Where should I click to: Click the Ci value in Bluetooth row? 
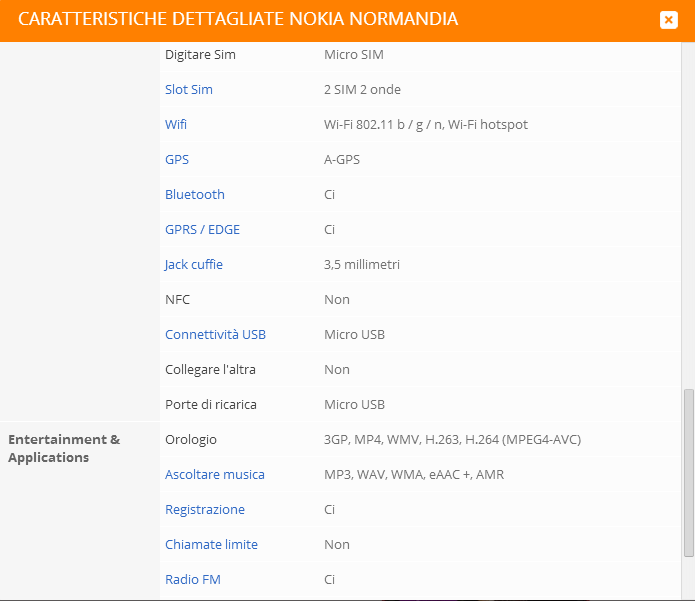coord(329,195)
